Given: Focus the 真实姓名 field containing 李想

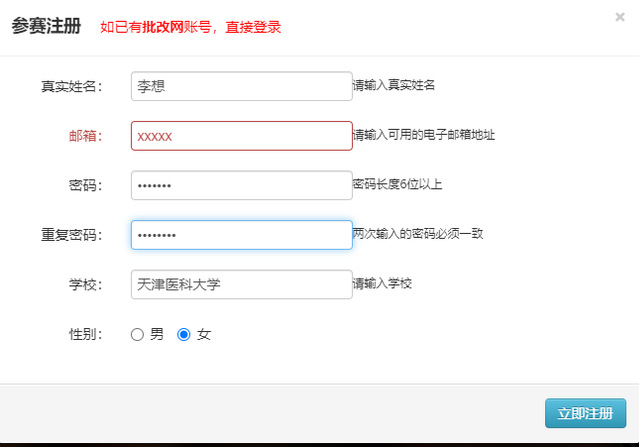Looking at the screenshot, I should (x=242, y=86).
